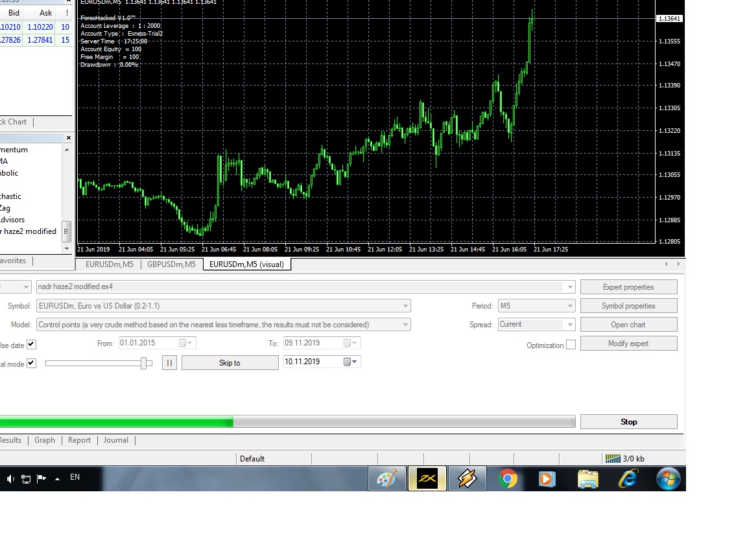747x560 pixels.
Task: Open the Tick Chart tab
Action: tap(14, 122)
